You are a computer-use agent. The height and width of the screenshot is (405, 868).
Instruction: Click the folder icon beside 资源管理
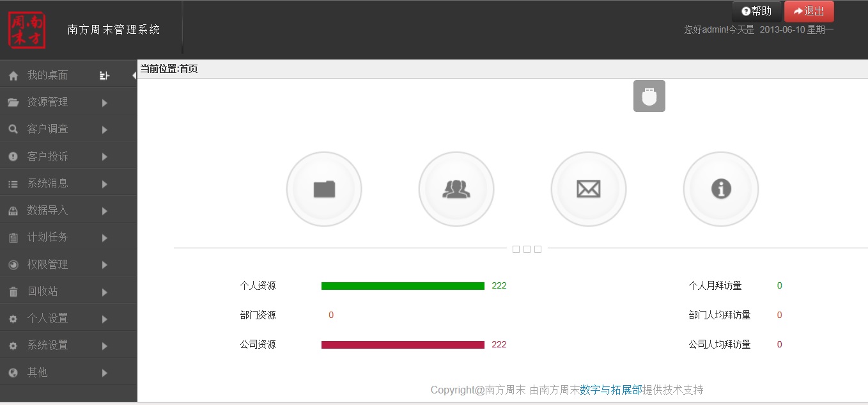click(13, 102)
